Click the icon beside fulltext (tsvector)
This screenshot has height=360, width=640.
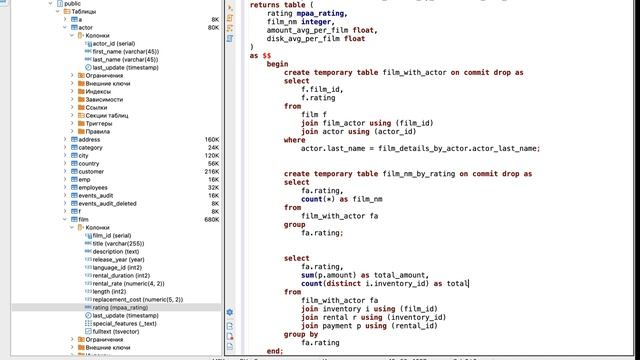pos(88,331)
